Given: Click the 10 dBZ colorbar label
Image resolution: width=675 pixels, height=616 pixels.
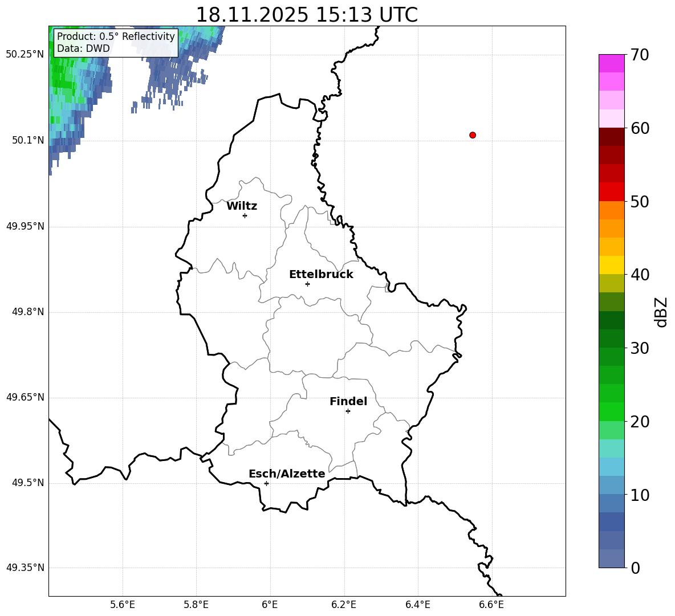Looking at the screenshot, I should click(x=640, y=495).
